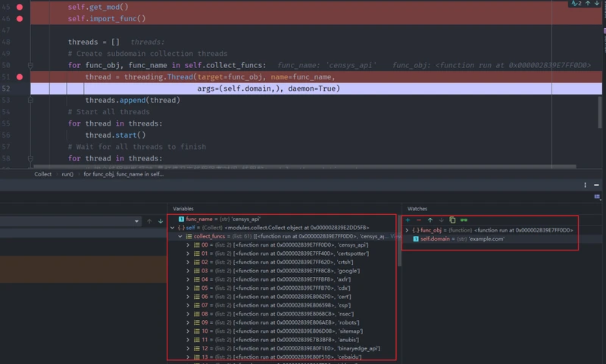Add a new watch with plus icon
Screen dimensions: 606x364
pyautogui.click(x=408, y=220)
